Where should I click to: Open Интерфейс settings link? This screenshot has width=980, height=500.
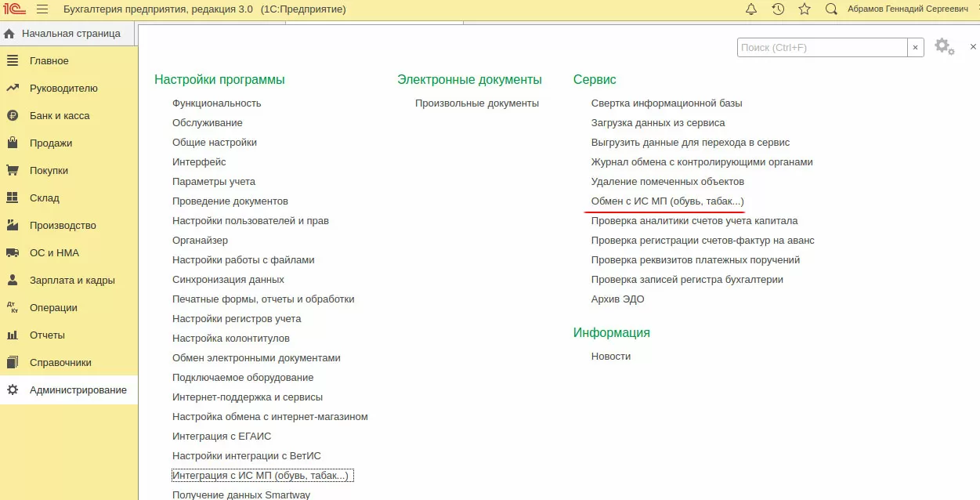(x=199, y=162)
